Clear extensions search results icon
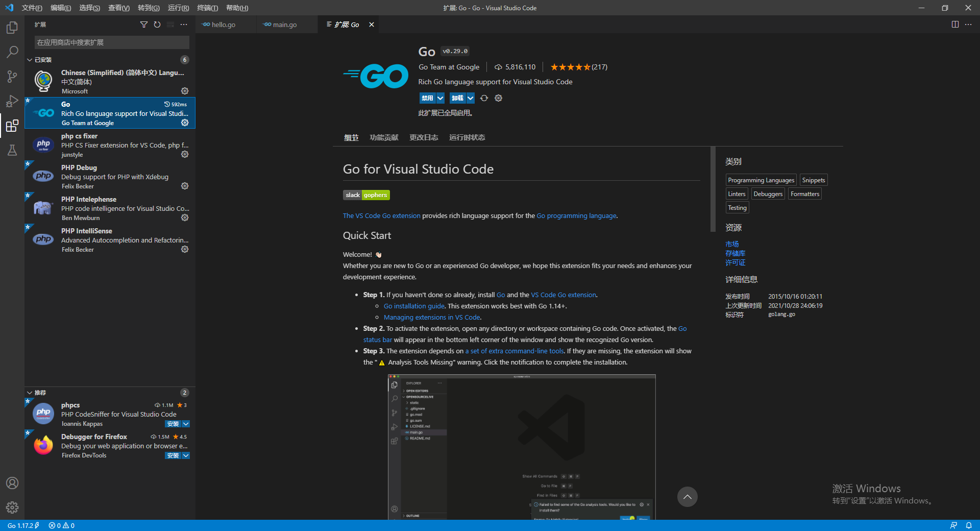Image resolution: width=980 pixels, height=531 pixels. pos(170,25)
